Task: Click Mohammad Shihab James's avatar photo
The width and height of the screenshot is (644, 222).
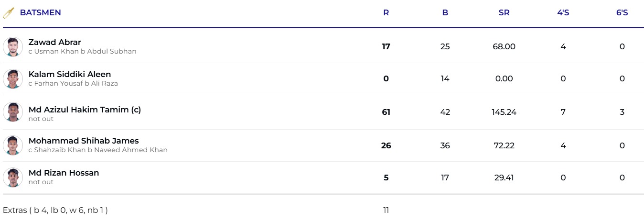Action: click(13, 145)
